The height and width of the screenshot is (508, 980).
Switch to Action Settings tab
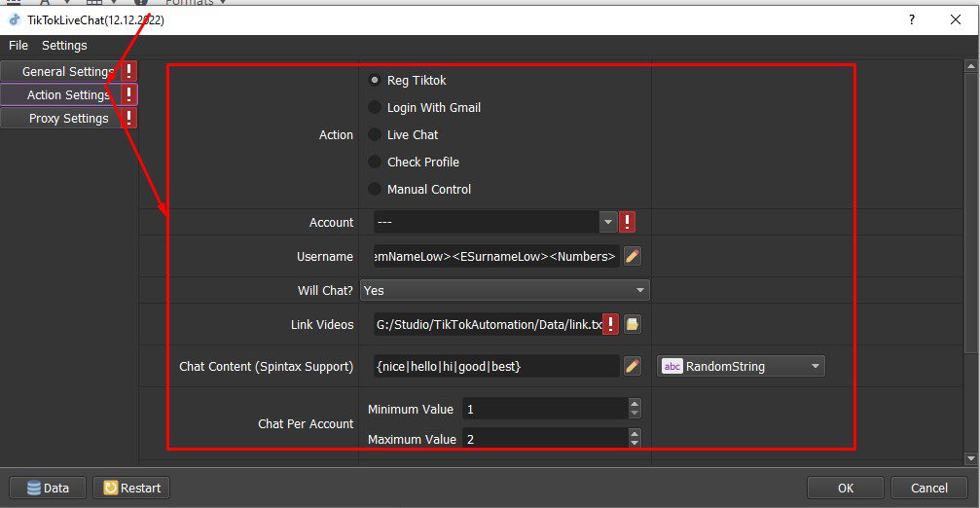point(62,94)
